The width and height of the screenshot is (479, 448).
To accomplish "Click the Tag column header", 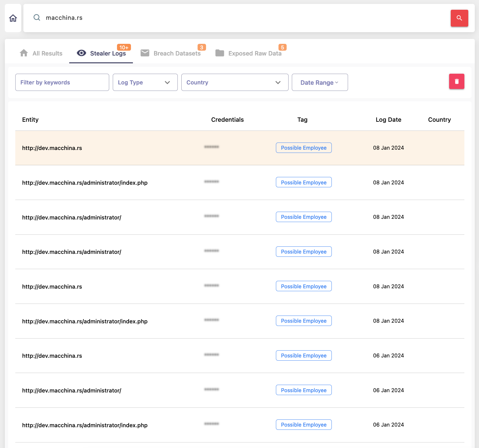I will [x=302, y=120].
